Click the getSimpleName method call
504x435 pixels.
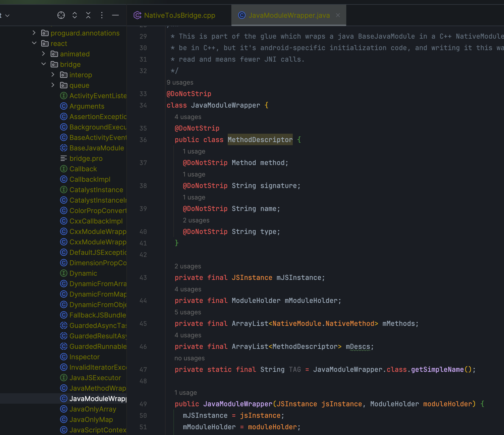coord(437,369)
